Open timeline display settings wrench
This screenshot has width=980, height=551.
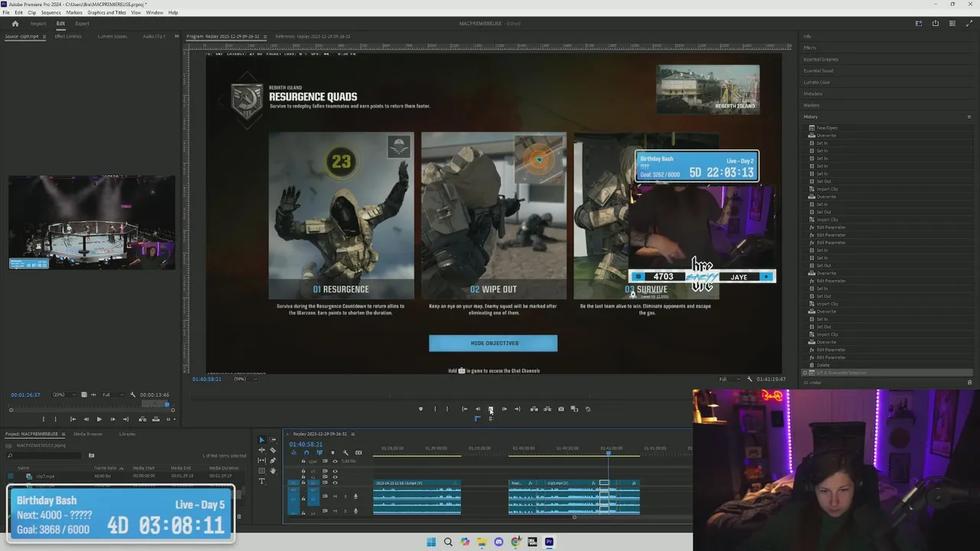click(345, 453)
